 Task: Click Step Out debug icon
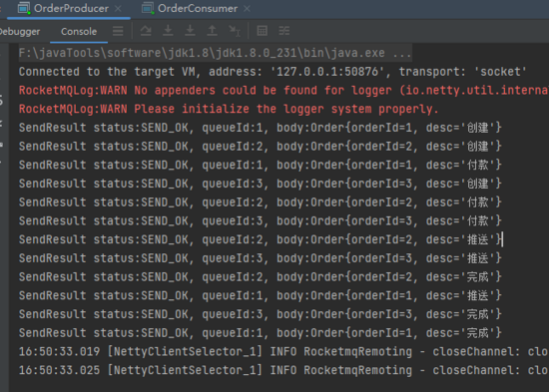[x=212, y=31]
